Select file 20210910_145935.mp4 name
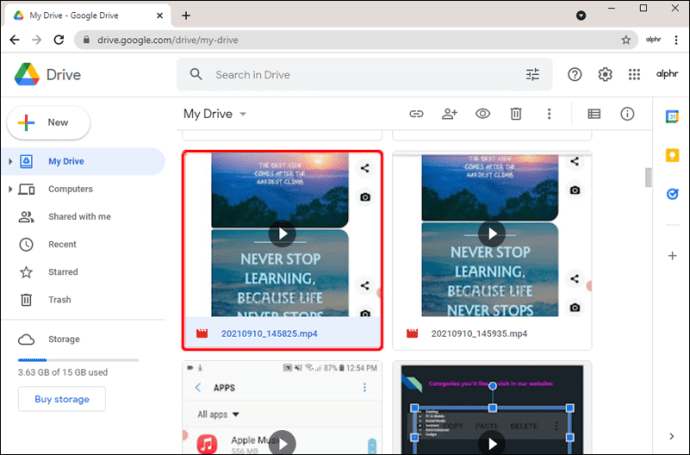Screen dimensions: 690x455 pos(479,334)
